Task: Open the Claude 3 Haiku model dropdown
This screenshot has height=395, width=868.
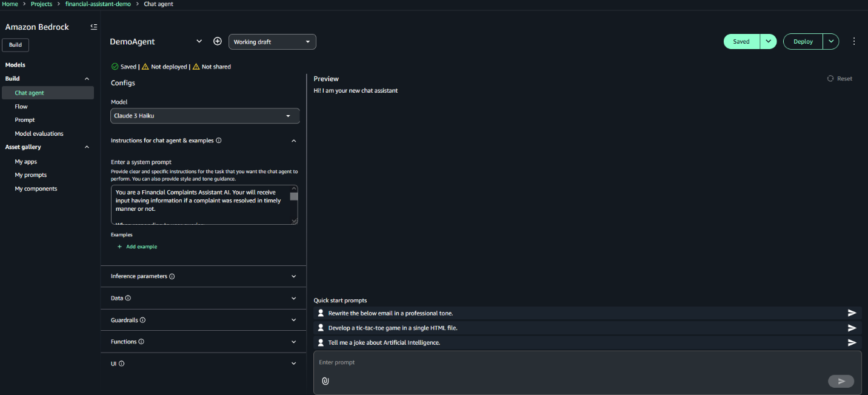Action: pos(205,116)
